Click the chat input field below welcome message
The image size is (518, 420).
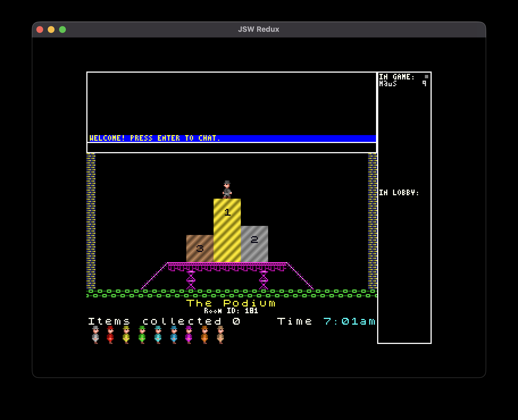pyautogui.click(x=231, y=148)
